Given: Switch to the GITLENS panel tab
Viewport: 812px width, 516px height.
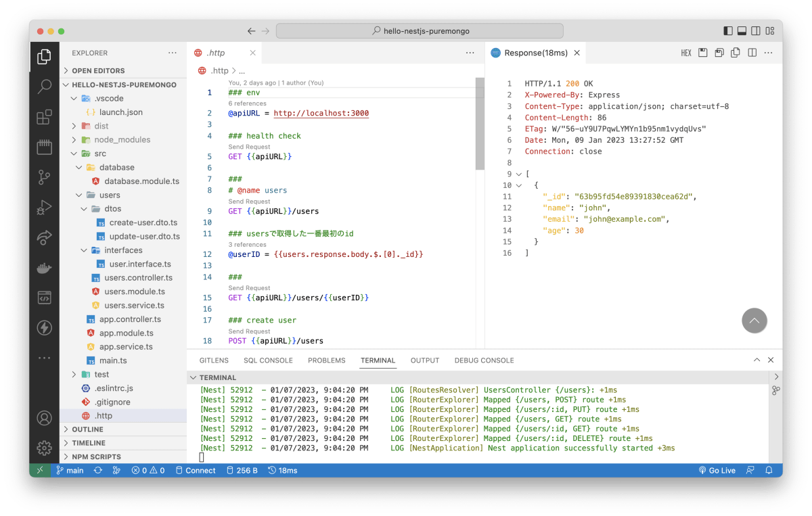Looking at the screenshot, I should (x=214, y=360).
